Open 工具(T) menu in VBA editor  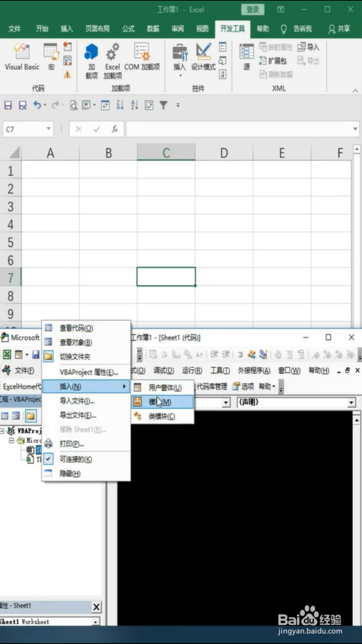[220, 370]
